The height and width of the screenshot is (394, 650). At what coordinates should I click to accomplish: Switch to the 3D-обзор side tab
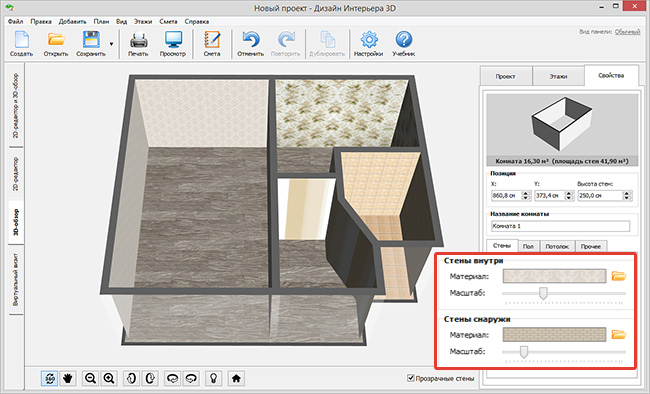(x=16, y=223)
